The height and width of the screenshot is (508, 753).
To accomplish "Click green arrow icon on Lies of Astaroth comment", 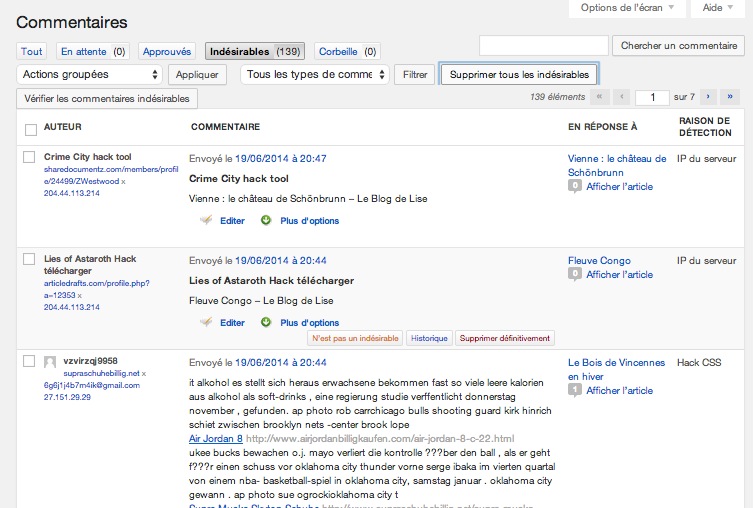I will [x=266, y=323].
